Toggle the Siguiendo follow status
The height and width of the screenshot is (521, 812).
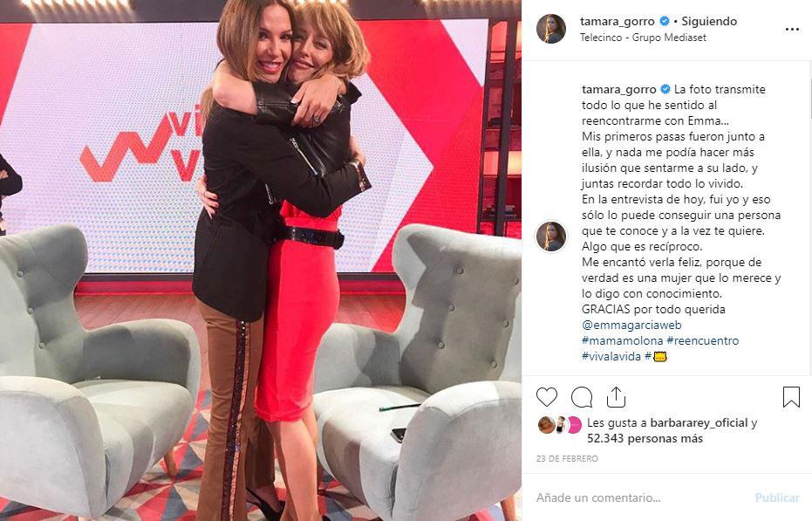709,21
